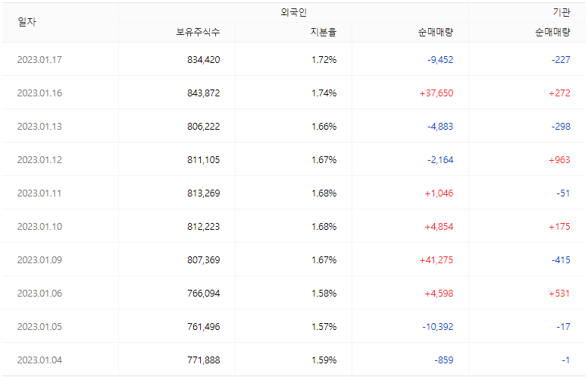Click the holdings value 761,496
588x377 pixels.
click(x=204, y=327)
